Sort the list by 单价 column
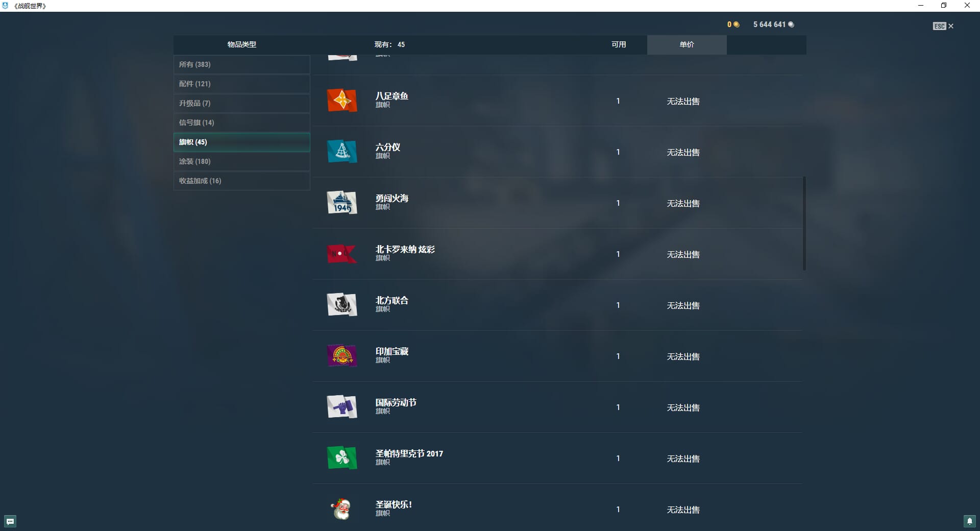The image size is (980, 531). (687, 44)
